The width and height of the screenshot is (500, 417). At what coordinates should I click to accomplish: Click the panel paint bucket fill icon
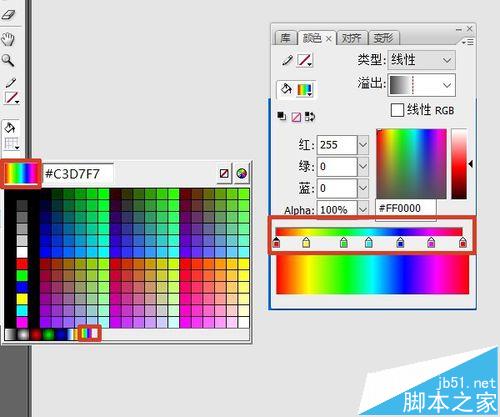coord(286,89)
